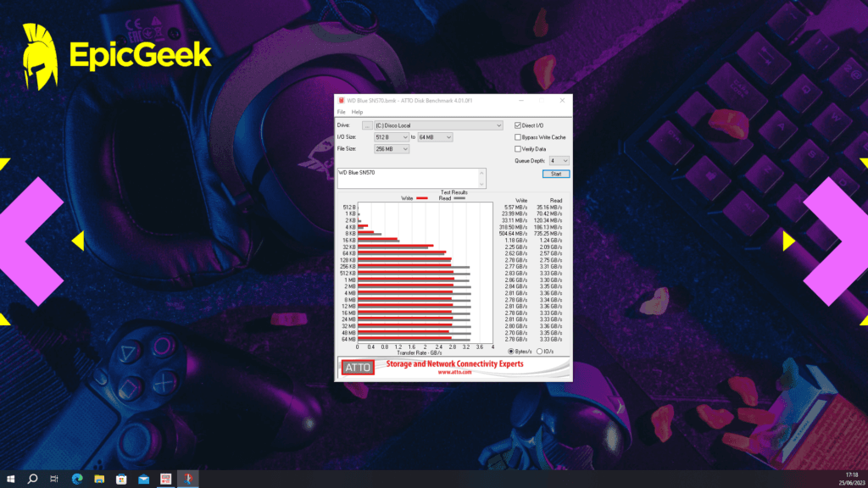Open Microsoft Edge from the taskbar

pyautogui.click(x=77, y=479)
